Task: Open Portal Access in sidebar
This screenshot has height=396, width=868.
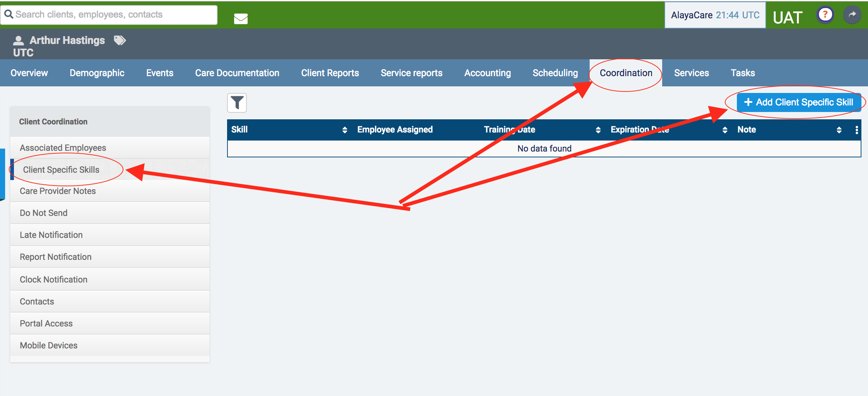Action: (46, 323)
